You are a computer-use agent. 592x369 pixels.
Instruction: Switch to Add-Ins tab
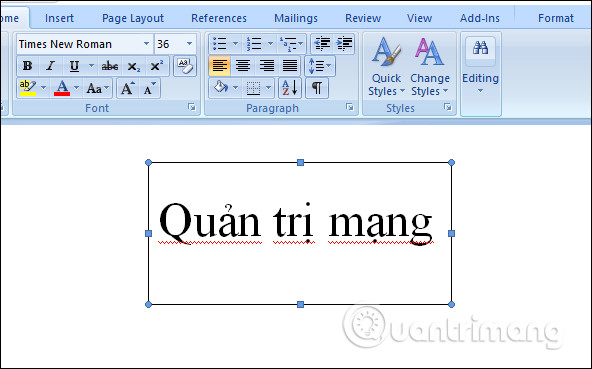pos(479,18)
